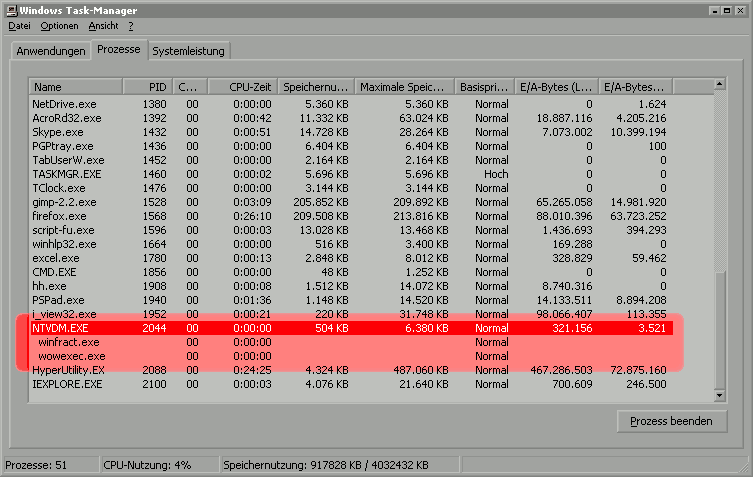Image resolution: width=753 pixels, height=477 pixels.
Task: Sort by the E/A-Bytes (L... column header
Action: pos(556,87)
